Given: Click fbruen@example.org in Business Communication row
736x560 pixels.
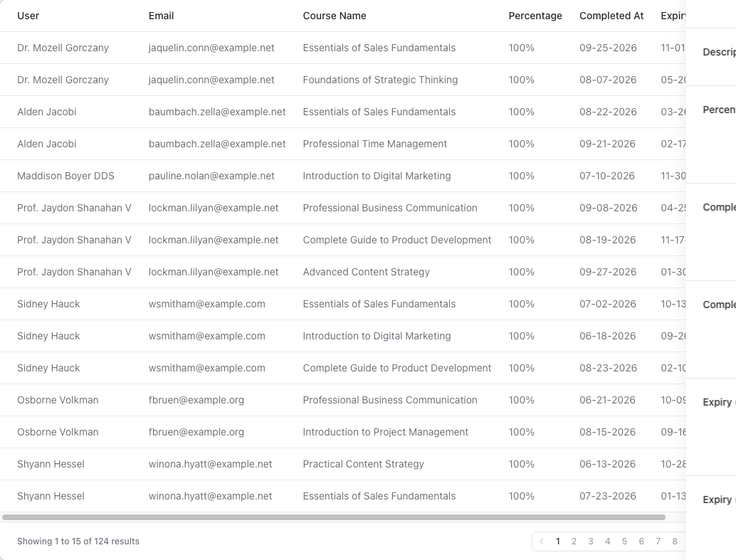Looking at the screenshot, I should click(196, 400).
